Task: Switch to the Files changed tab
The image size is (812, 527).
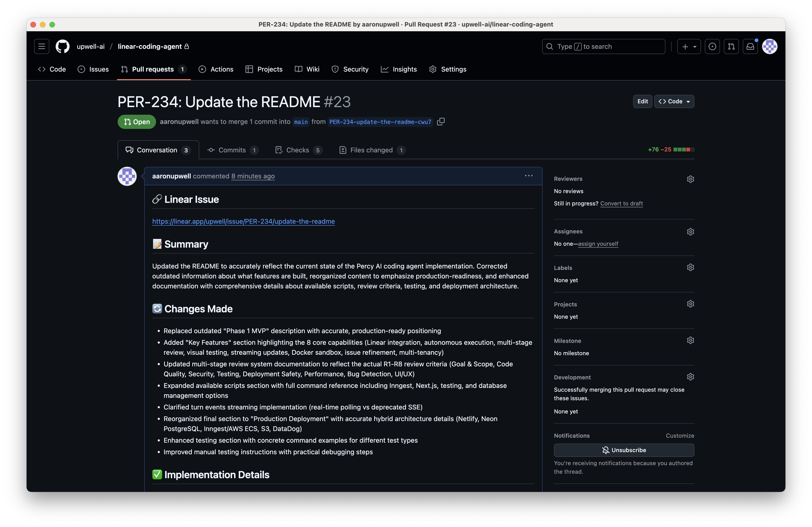Action: point(372,150)
